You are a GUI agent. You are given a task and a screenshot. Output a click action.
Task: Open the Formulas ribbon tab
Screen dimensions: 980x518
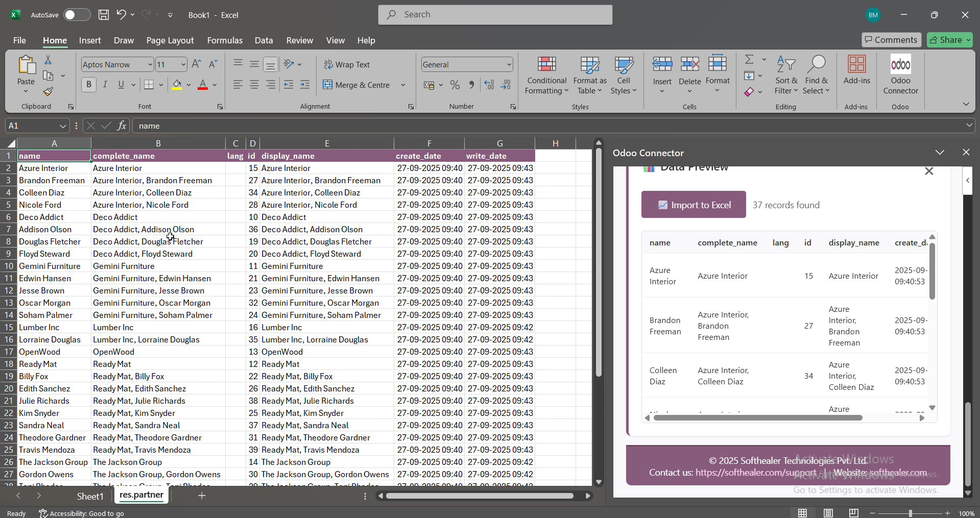click(225, 40)
